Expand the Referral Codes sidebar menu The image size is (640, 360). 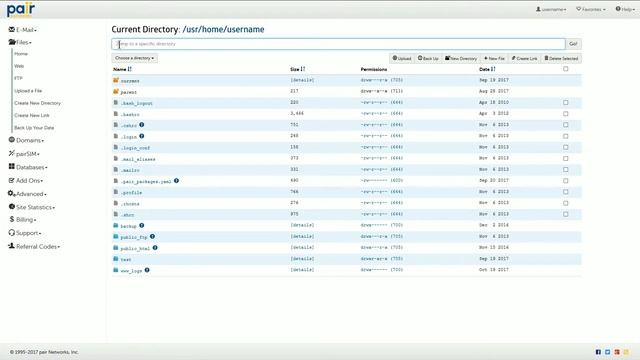34,247
